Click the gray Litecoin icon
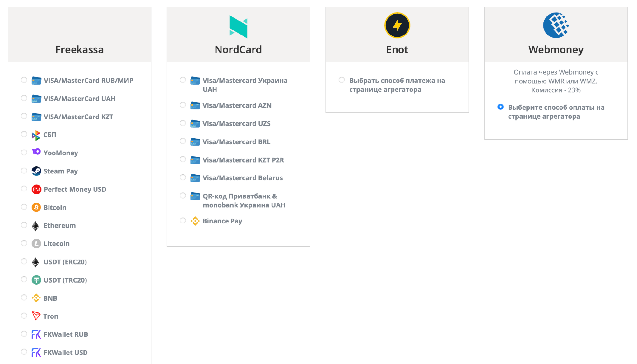This screenshot has height=364, width=637. tap(36, 243)
